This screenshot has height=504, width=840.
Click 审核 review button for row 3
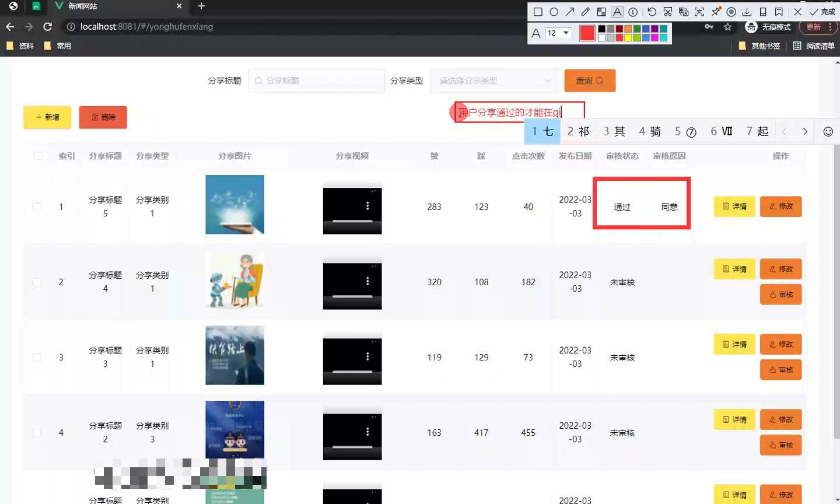(780, 369)
